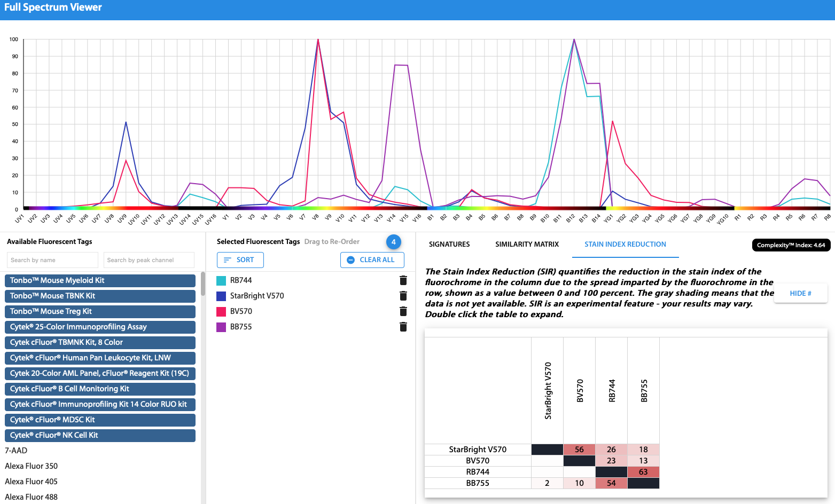Switch to the SIGNATURES tab
Viewport: 835px width, 504px height.
pos(449,244)
